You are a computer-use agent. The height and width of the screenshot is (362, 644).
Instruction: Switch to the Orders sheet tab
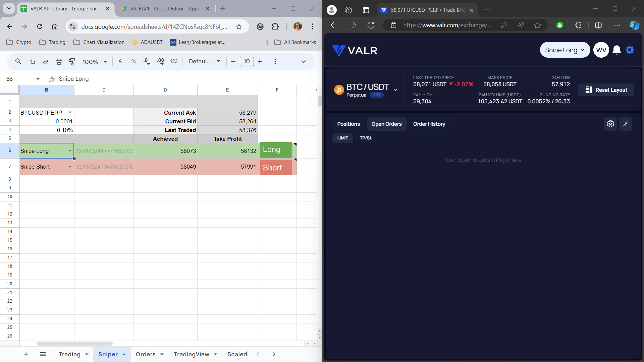(x=146, y=354)
